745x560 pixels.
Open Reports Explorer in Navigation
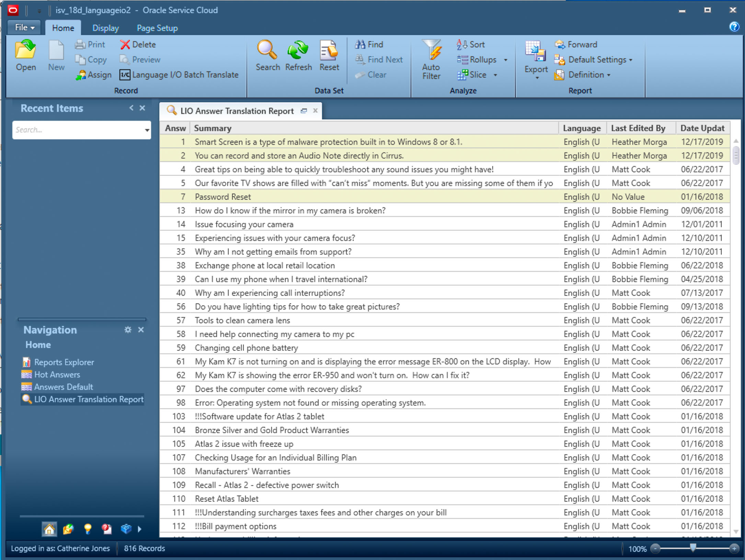pos(58,362)
